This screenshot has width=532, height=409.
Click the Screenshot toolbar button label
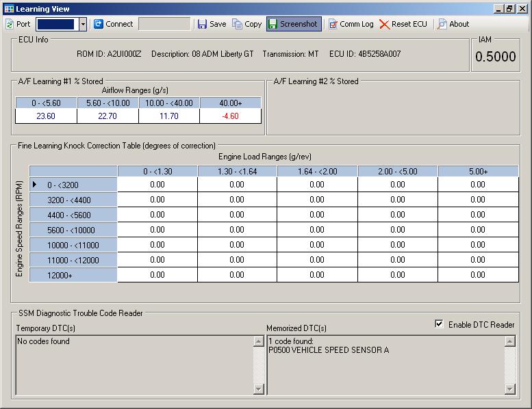299,24
